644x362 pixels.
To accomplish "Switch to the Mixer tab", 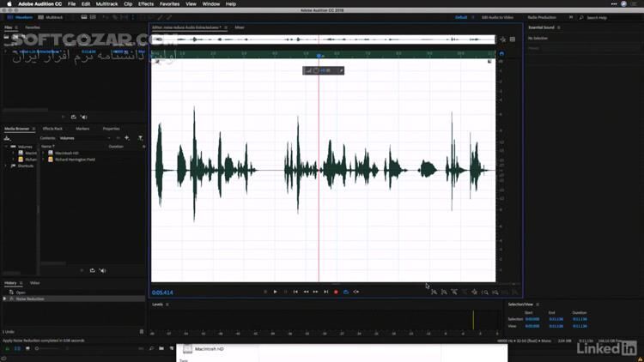I will click(x=240, y=27).
